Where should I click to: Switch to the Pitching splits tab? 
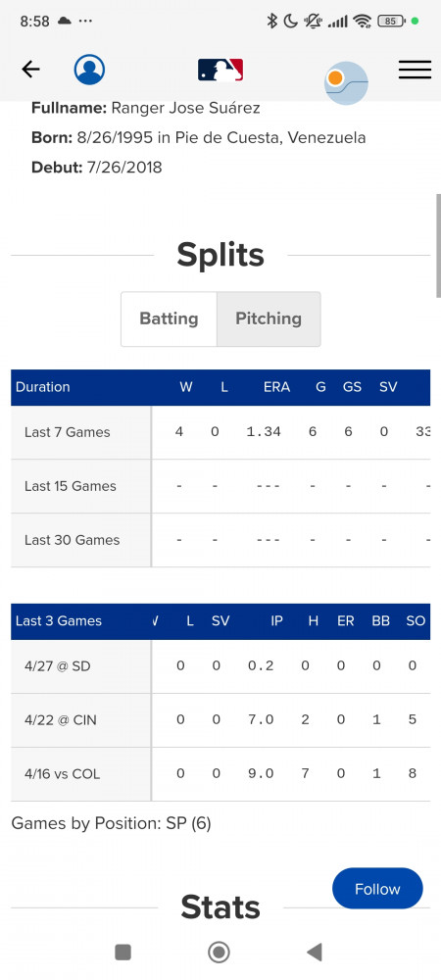click(x=269, y=318)
